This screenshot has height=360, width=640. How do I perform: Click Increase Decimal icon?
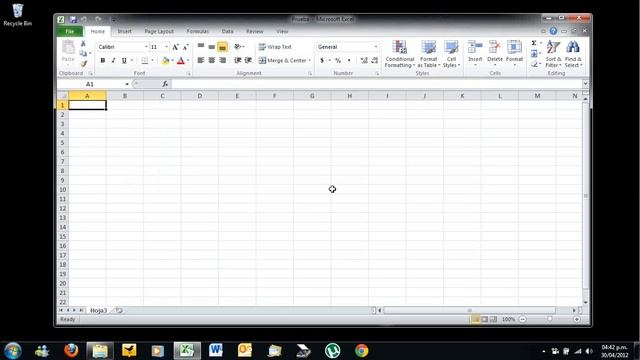click(x=364, y=60)
